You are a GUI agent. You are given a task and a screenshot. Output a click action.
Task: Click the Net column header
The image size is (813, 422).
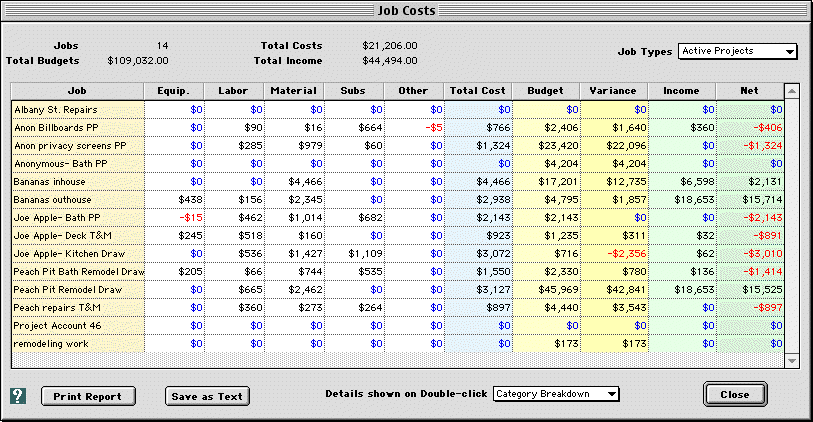click(x=749, y=91)
